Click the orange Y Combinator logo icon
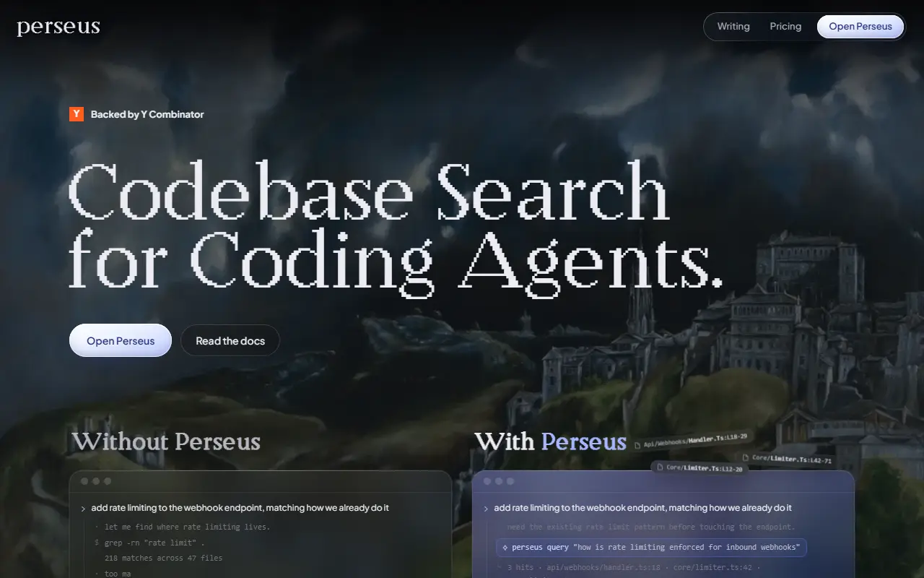Screen dimensions: 924x578 (x=77, y=114)
